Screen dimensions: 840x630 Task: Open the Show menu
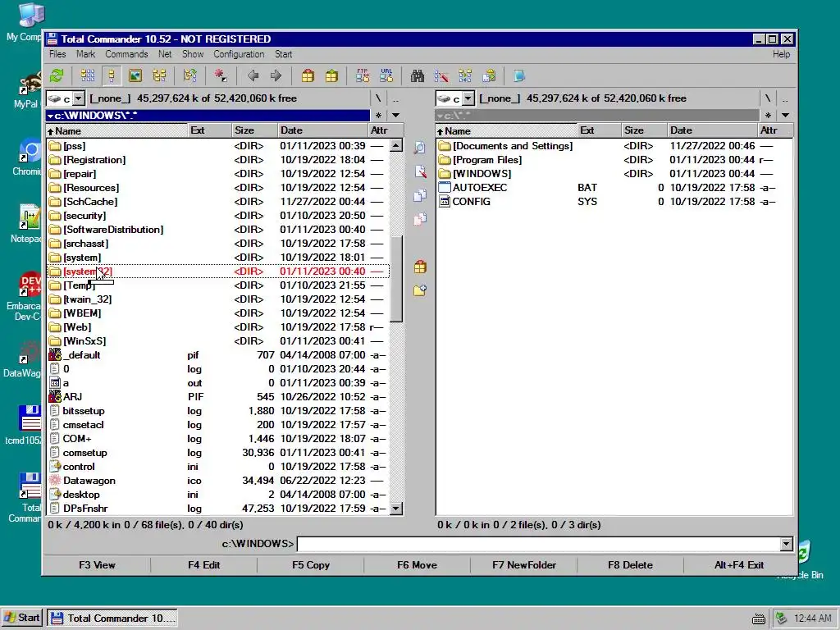[x=192, y=54]
